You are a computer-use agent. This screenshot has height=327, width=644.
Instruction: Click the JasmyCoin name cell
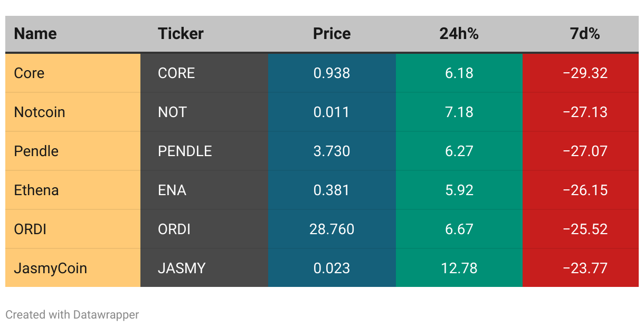51,268
